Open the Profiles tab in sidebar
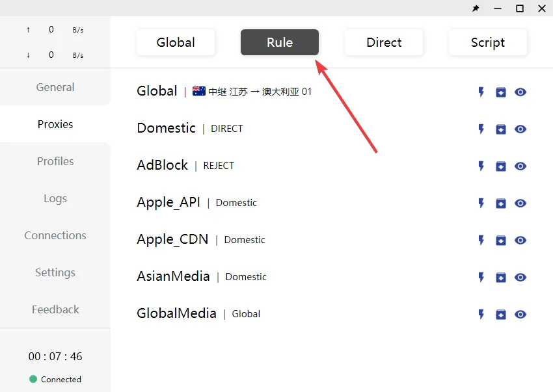The image size is (553, 392). pyautogui.click(x=55, y=161)
